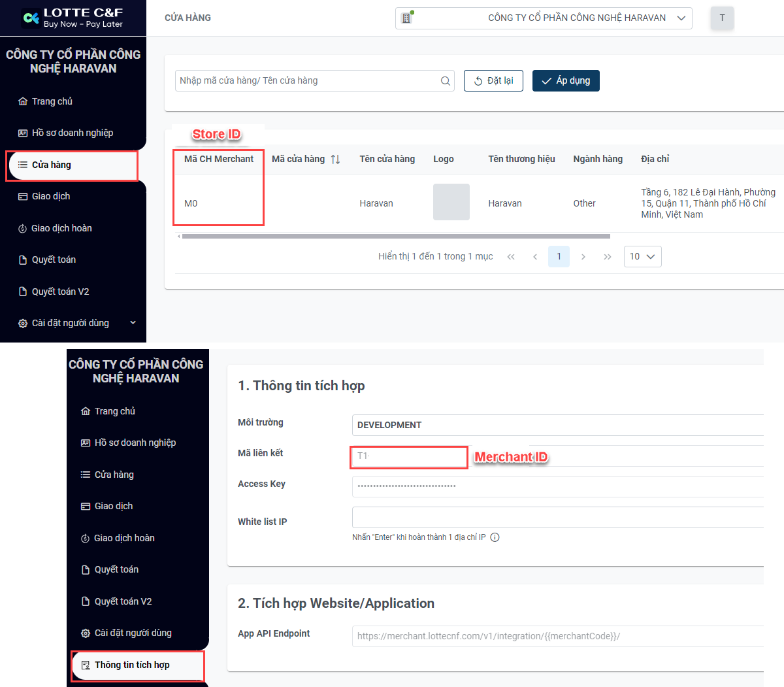Go to next page of results

[583, 257]
